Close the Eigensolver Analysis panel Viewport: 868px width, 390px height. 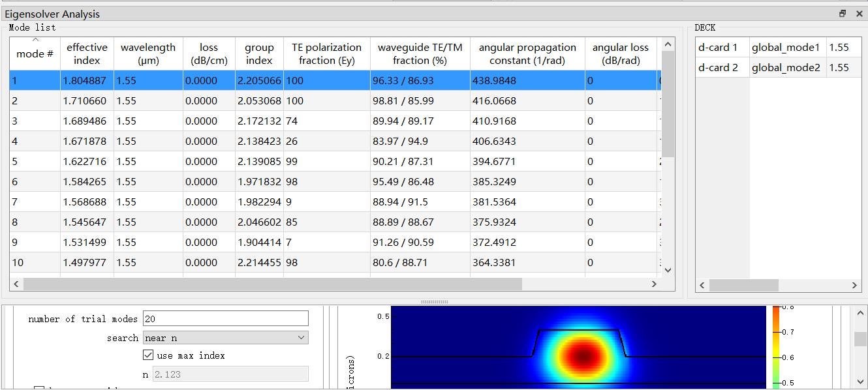pos(859,14)
